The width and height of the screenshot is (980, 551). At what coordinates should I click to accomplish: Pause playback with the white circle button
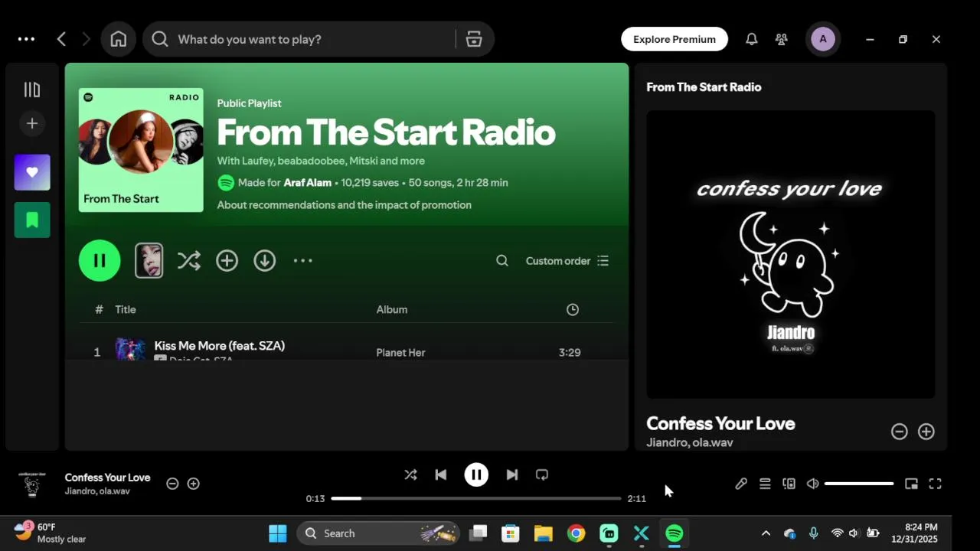pyautogui.click(x=476, y=474)
